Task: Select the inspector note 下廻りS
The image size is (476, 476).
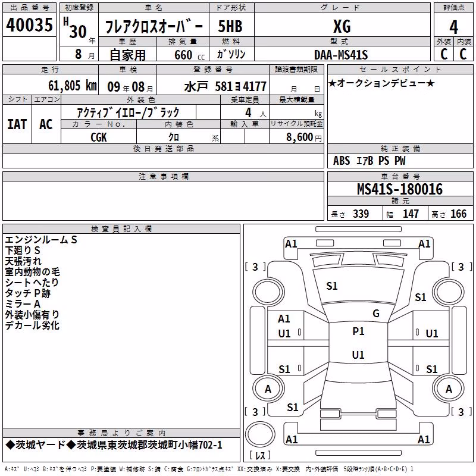Action: (23, 250)
